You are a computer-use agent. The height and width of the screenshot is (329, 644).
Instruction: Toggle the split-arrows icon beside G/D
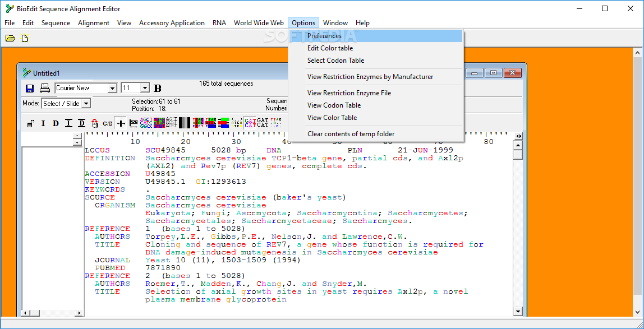[x=121, y=123]
